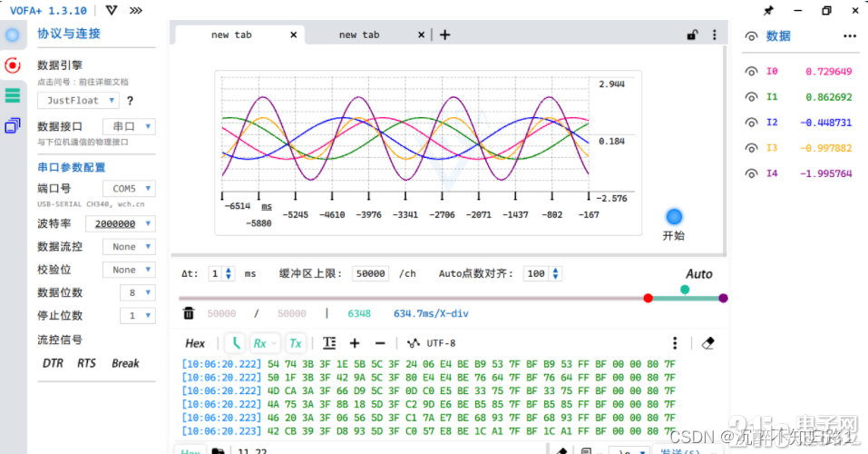Open the stop bits 1 dropdown
This screenshot has width=868, height=454.
(138, 315)
